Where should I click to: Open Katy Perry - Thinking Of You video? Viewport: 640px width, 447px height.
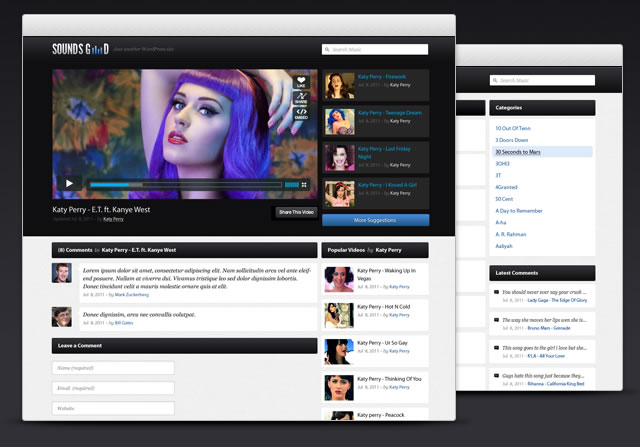389,379
